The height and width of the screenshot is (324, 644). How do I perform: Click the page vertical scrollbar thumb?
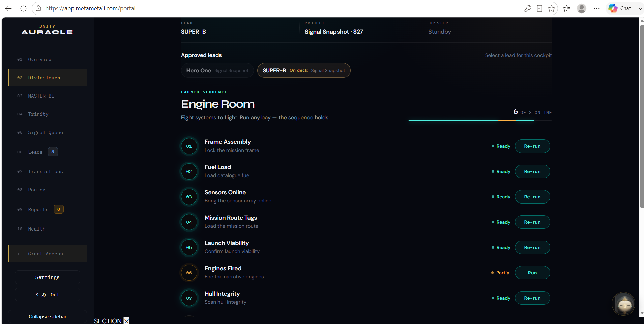642,116
